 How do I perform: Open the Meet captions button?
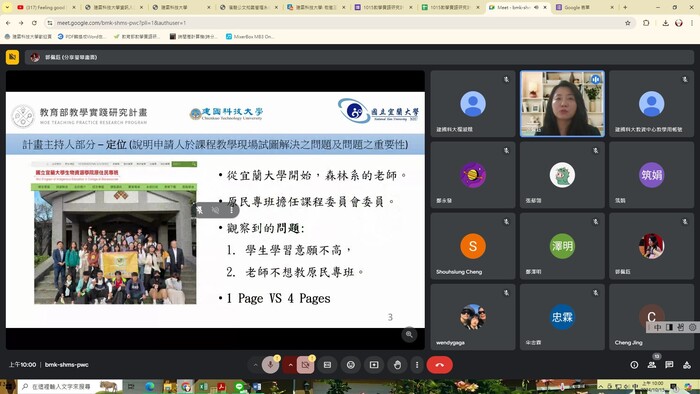[x=327, y=365]
